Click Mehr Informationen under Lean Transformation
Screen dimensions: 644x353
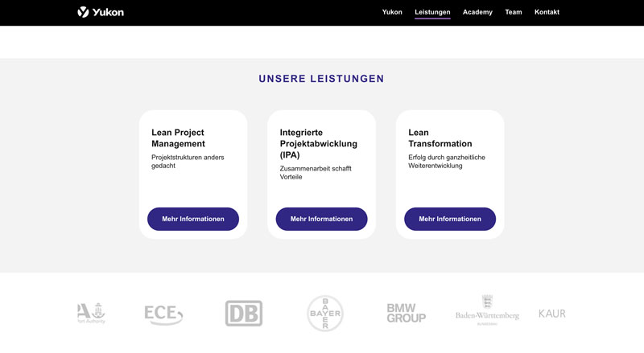coord(450,219)
